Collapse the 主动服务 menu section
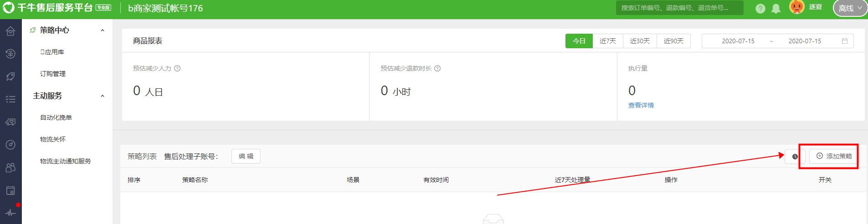 click(x=103, y=96)
